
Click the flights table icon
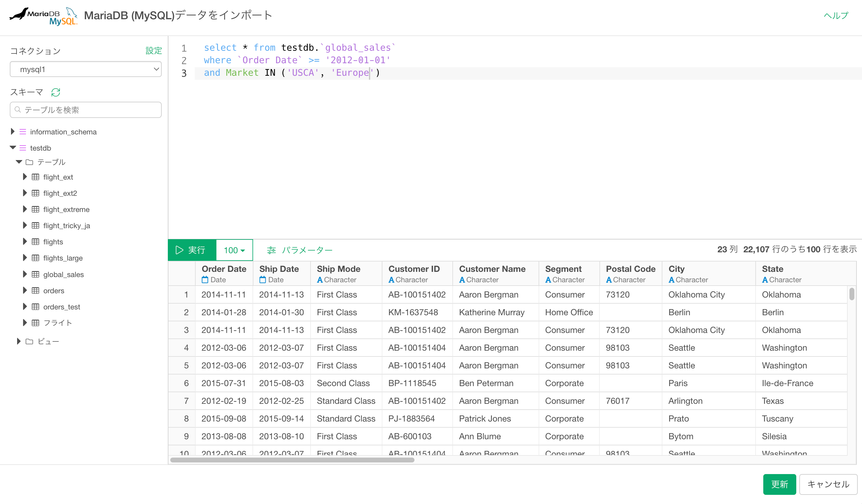[x=35, y=242]
